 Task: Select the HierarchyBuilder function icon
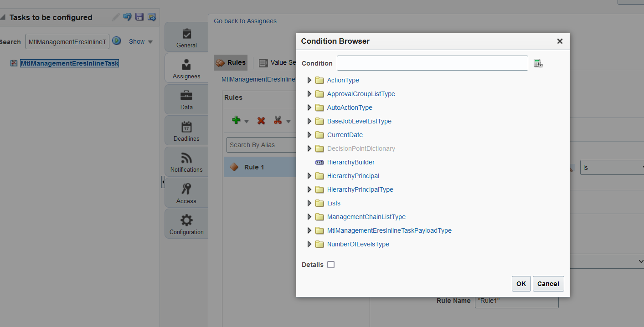[319, 162]
